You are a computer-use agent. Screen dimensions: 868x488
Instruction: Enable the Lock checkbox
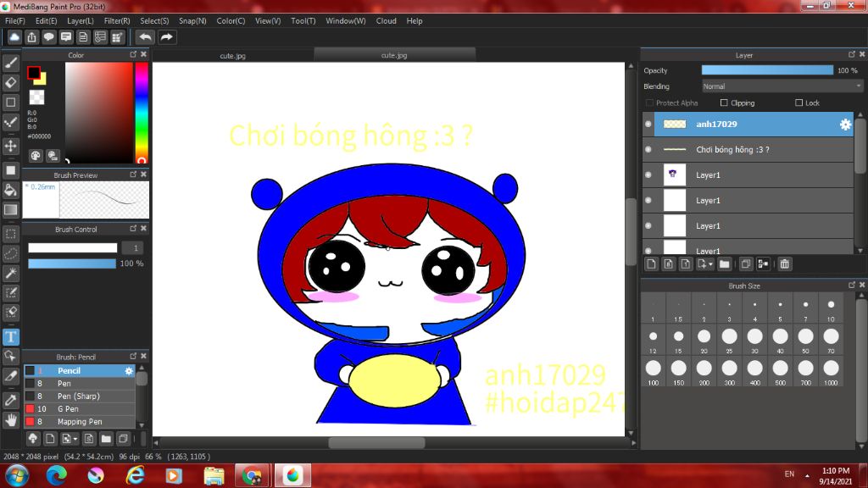click(x=798, y=103)
